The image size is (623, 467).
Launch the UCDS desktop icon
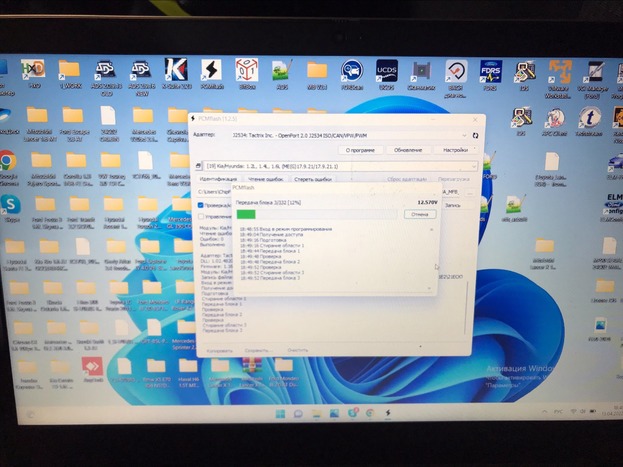(386, 71)
